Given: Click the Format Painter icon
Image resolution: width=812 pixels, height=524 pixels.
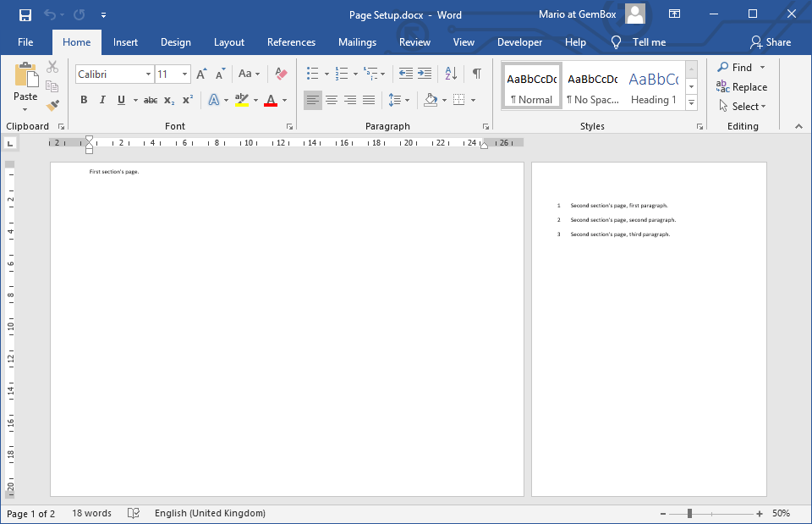Looking at the screenshot, I should [x=52, y=105].
